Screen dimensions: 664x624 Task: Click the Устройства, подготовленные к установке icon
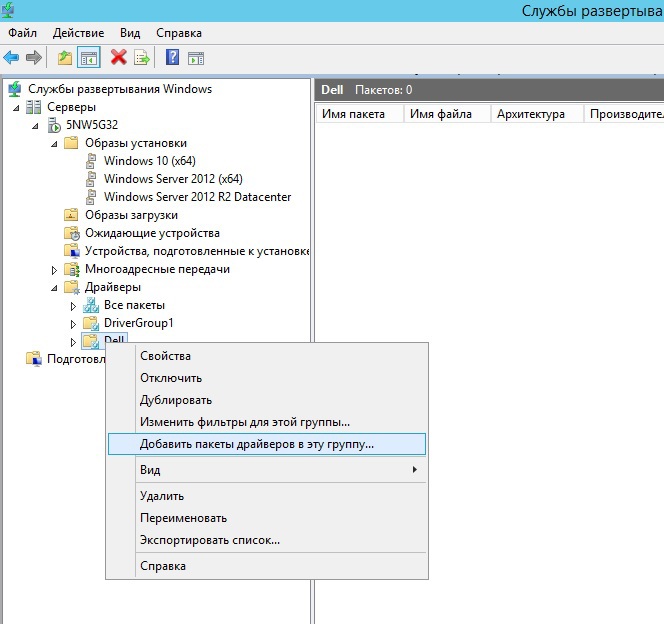point(72,251)
